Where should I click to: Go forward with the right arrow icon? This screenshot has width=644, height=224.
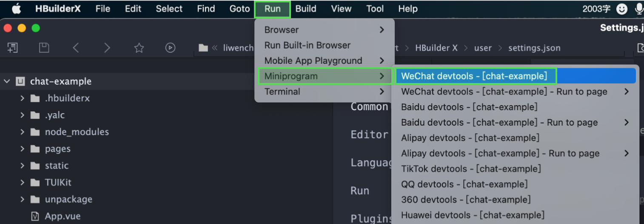click(x=107, y=48)
